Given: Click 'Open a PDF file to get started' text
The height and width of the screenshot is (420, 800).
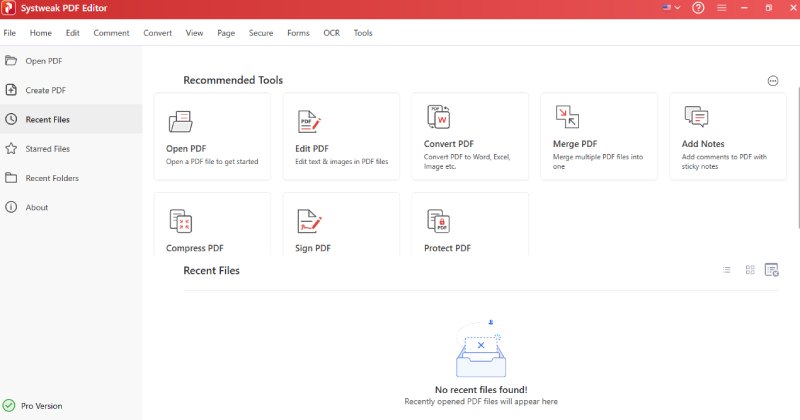Looking at the screenshot, I should 212,162.
